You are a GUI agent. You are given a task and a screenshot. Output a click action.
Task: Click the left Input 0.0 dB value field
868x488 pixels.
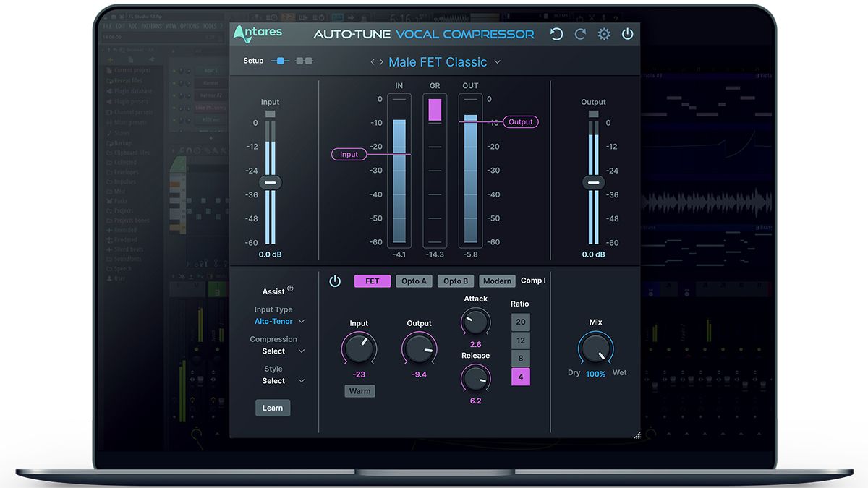click(x=270, y=254)
